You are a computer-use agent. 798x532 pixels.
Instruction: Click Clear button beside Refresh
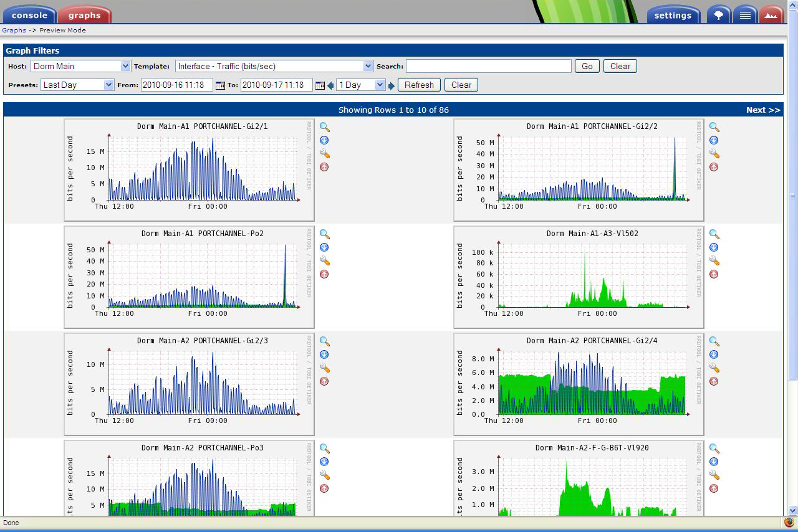(x=461, y=85)
